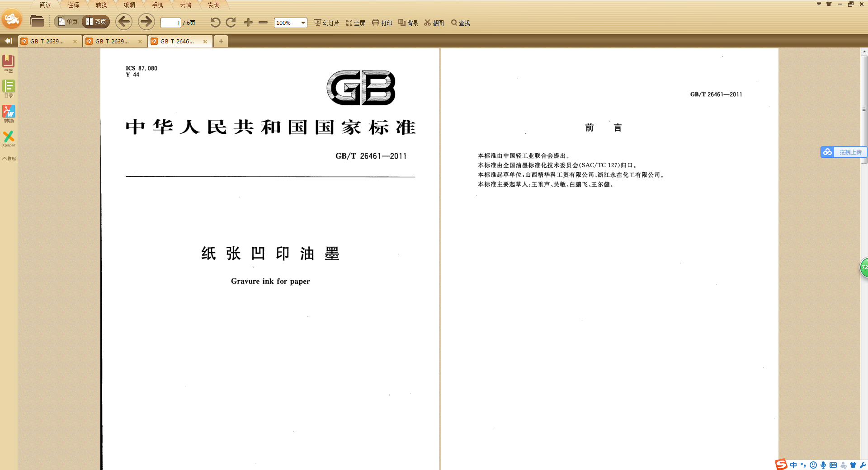
Task: Click the page number input field
Action: pyautogui.click(x=171, y=23)
